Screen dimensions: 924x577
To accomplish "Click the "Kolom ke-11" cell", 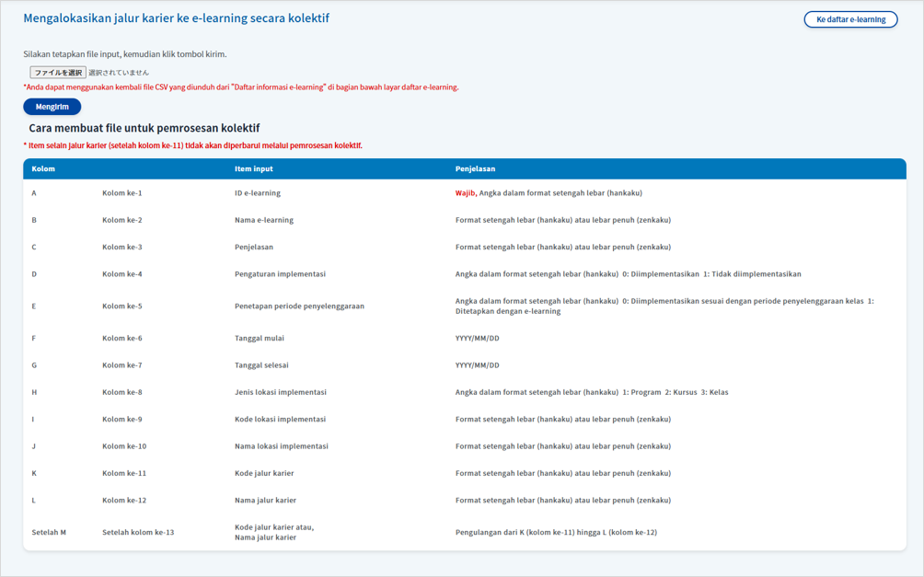I will point(124,473).
